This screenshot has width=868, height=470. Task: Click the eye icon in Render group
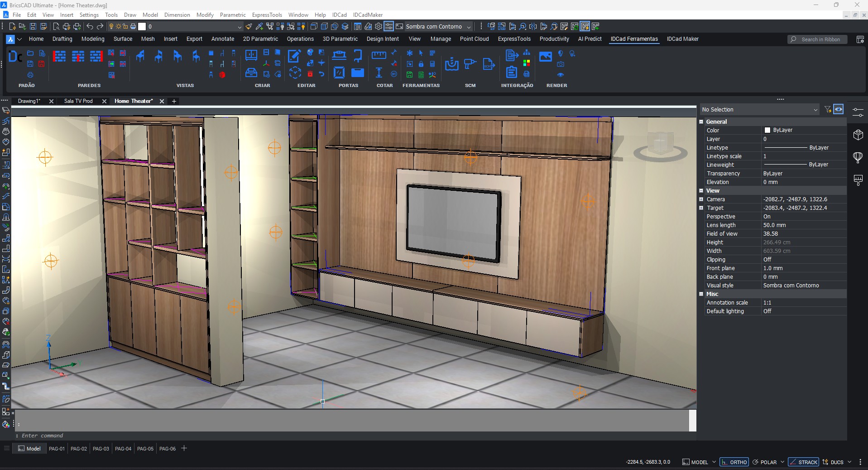click(561, 75)
